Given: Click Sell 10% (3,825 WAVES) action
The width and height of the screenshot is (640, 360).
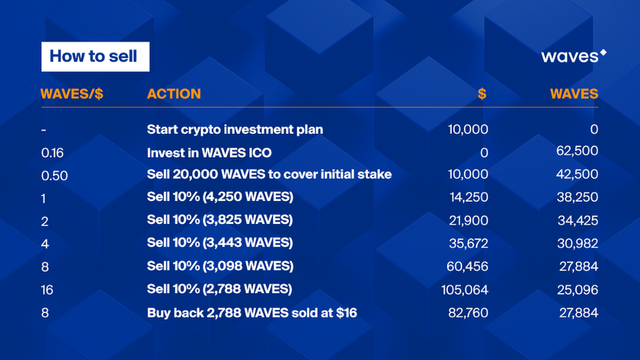Looking at the screenshot, I should point(220,220).
